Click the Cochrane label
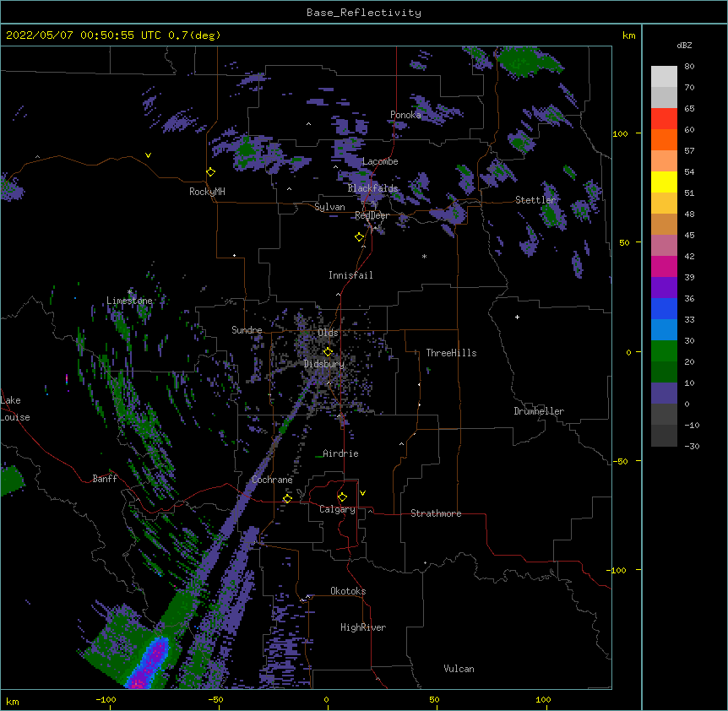 click(x=272, y=480)
